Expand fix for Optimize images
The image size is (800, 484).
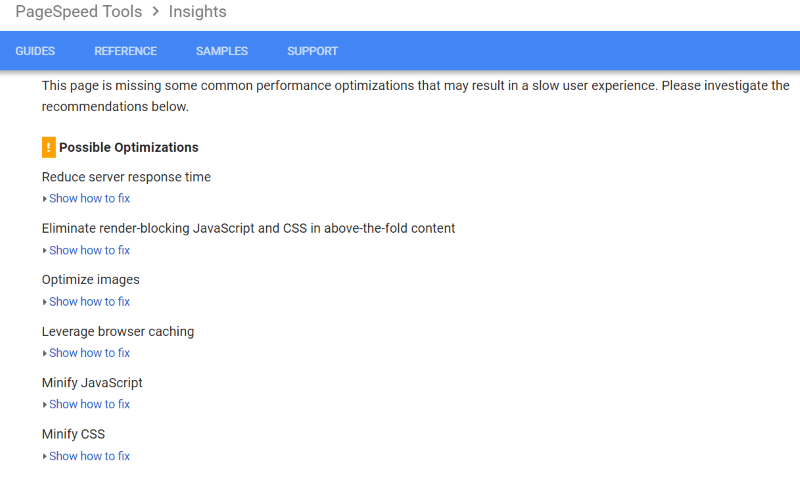(89, 302)
